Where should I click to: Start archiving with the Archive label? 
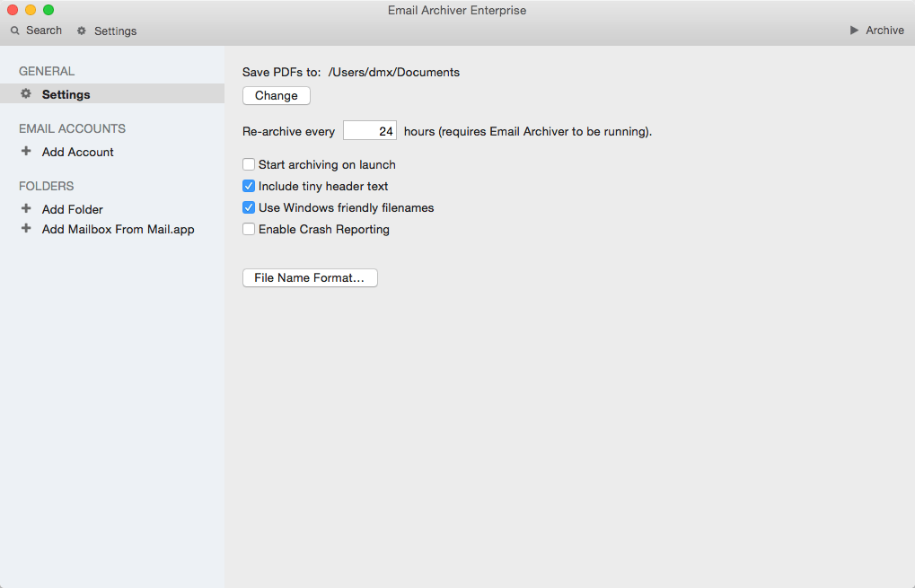[x=884, y=31]
